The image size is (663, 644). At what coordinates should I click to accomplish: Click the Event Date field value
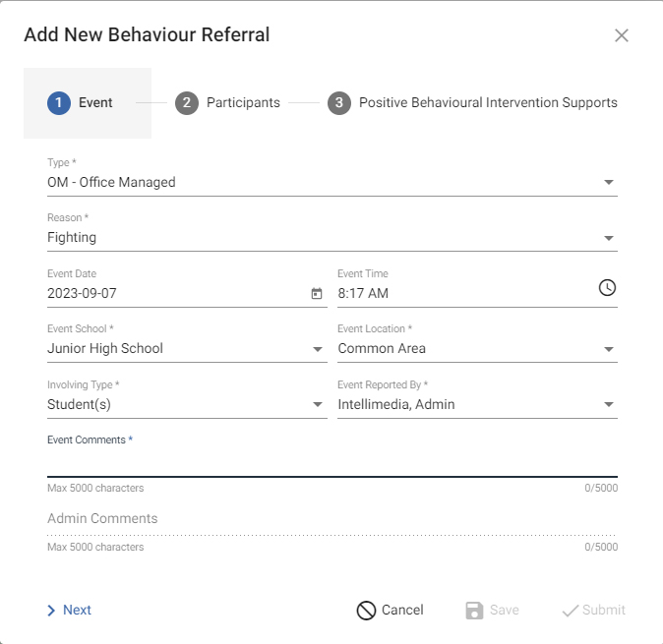coord(148,293)
